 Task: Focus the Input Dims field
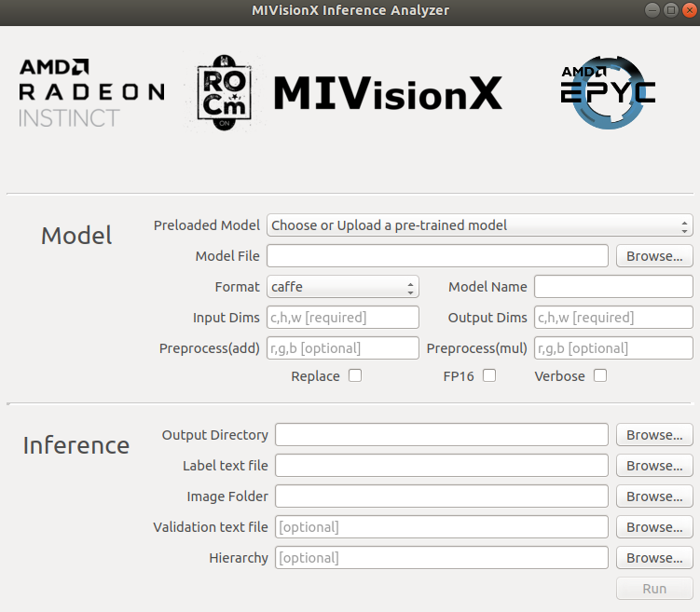click(x=343, y=317)
